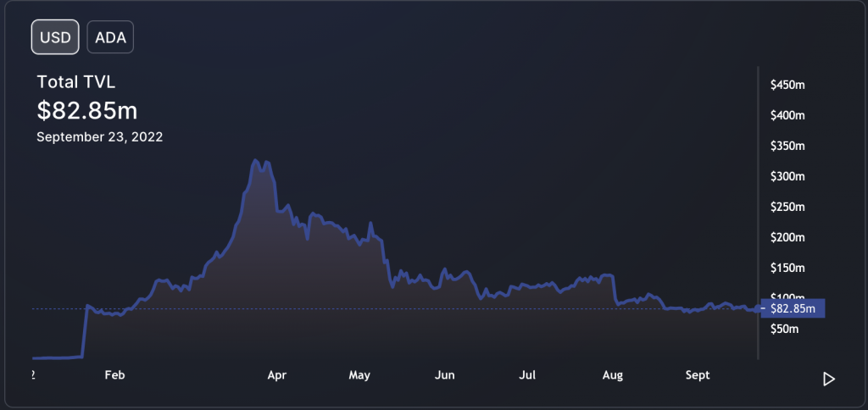The image size is (868, 410).
Task: Click the May label on time axis
Action: click(x=359, y=375)
